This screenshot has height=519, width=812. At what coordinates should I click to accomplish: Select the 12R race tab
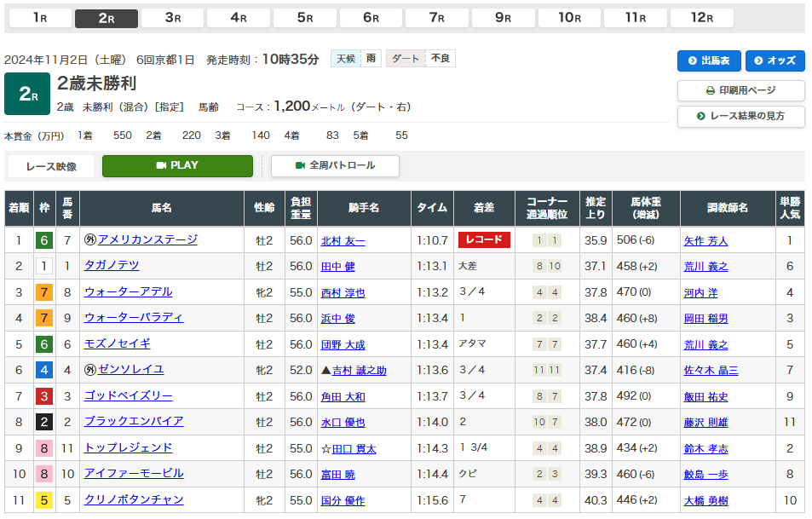click(x=701, y=18)
